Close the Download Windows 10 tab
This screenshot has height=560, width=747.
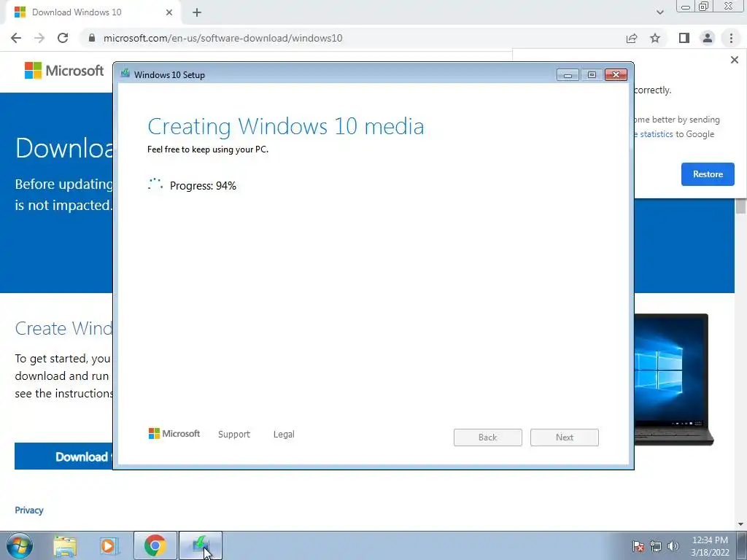169,12
